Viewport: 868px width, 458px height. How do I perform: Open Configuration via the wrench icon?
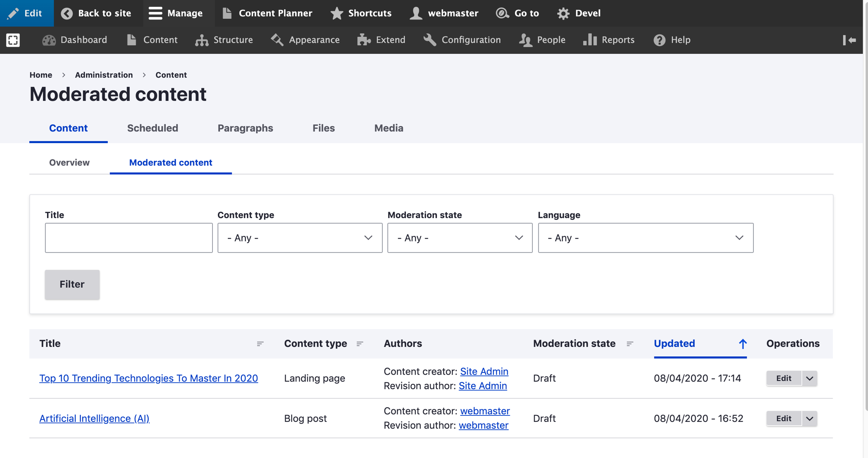[429, 40]
